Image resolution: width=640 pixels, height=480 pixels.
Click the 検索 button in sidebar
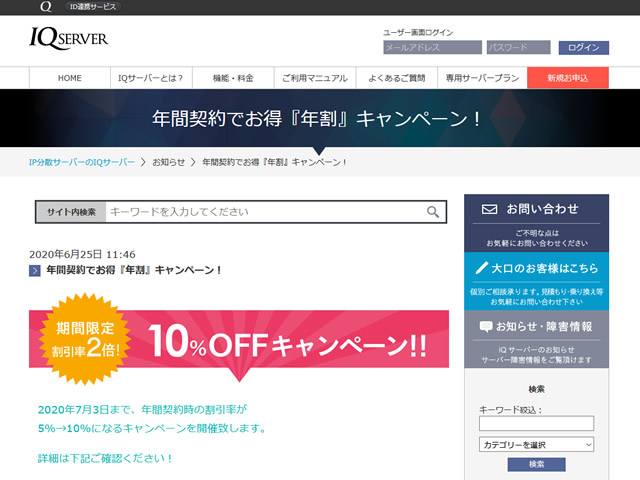tap(536, 464)
